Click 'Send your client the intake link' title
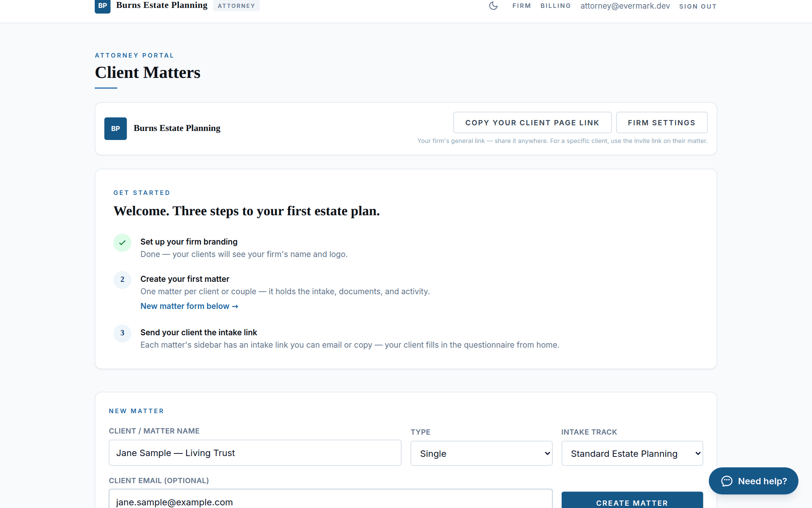Image resolution: width=812 pixels, height=508 pixels. tap(199, 333)
